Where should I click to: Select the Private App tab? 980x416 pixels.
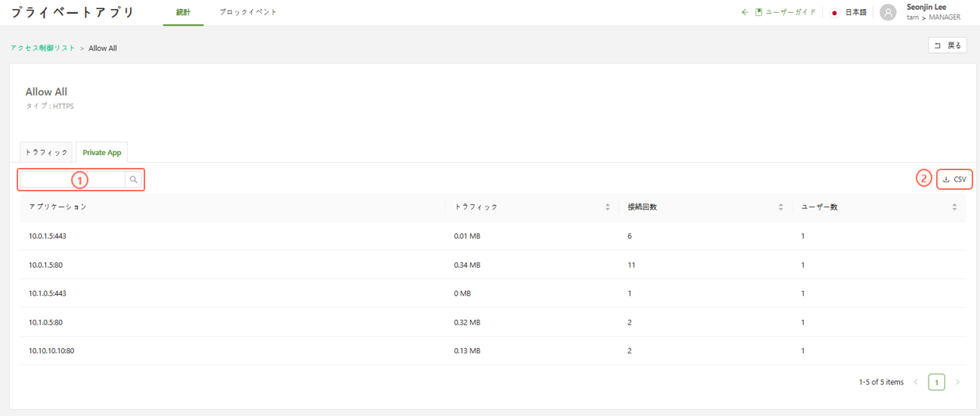[101, 152]
